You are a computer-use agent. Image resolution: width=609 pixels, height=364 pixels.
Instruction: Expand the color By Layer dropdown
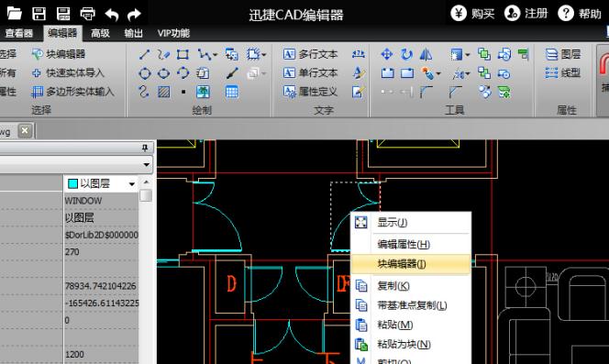pyautogui.click(x=132, y=183)
